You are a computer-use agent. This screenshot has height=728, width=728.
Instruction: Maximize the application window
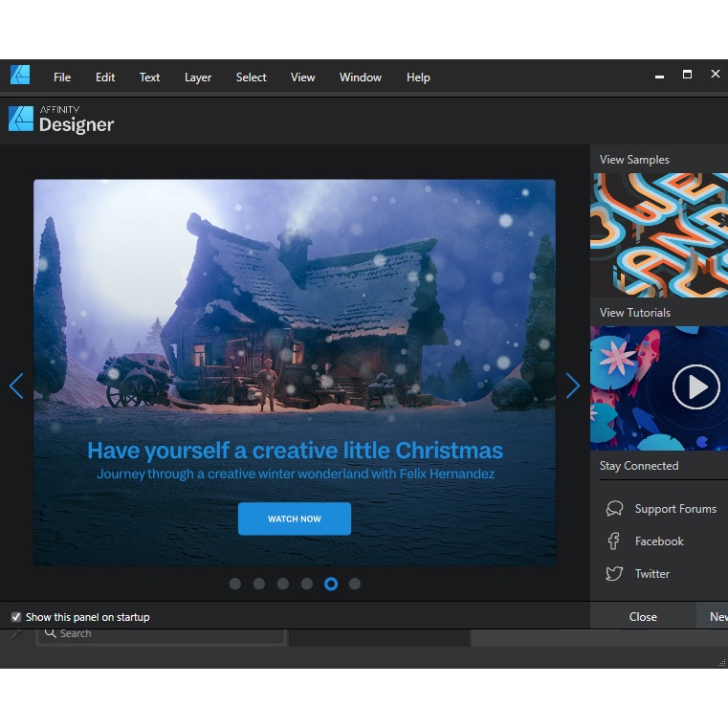click(687, 75)
